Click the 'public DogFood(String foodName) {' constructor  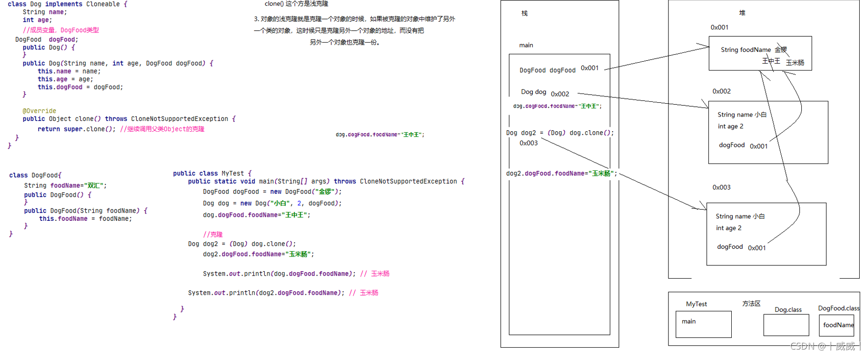pyautogui.click(x=86, y=211)
